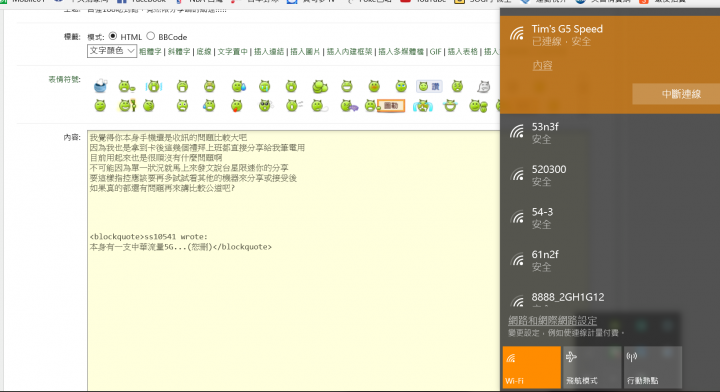Image resolution: width=720 pixels, height=392 pixels.
Task: Insert the white ghost emoticon
Action: 483,86
